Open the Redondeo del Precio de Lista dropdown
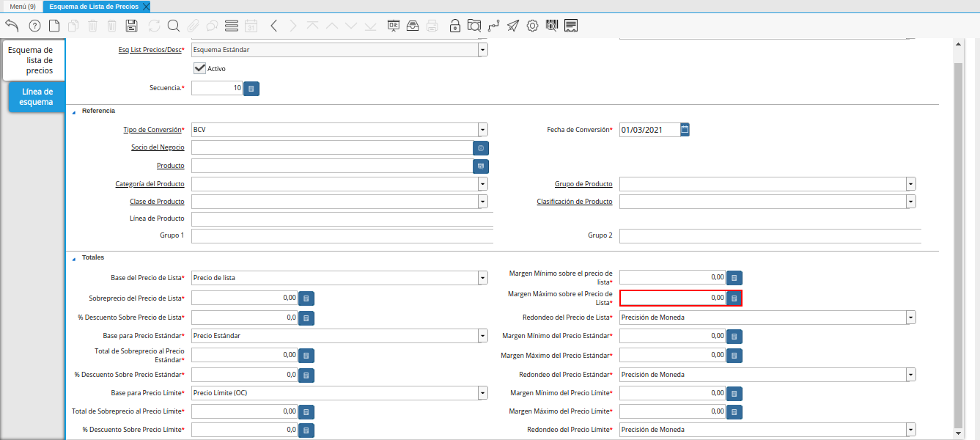This screenshot has width=980, height=440. pos(910,318)
